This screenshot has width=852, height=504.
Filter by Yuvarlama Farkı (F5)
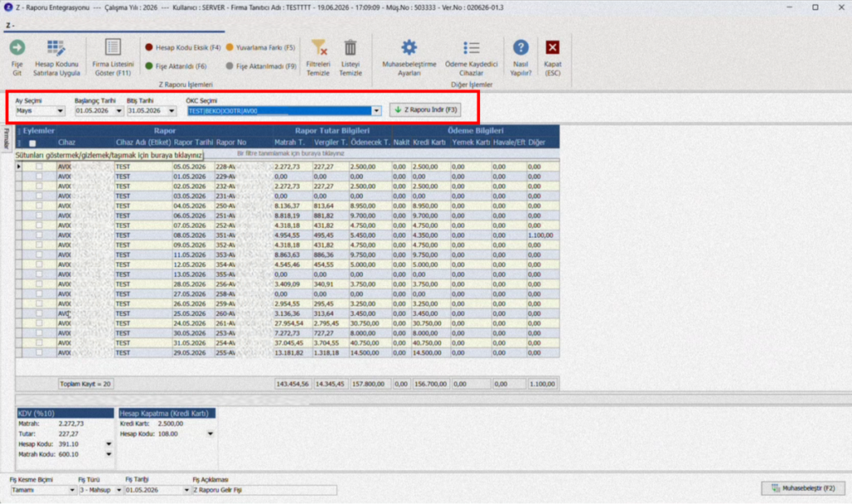(x=260, y=47)
